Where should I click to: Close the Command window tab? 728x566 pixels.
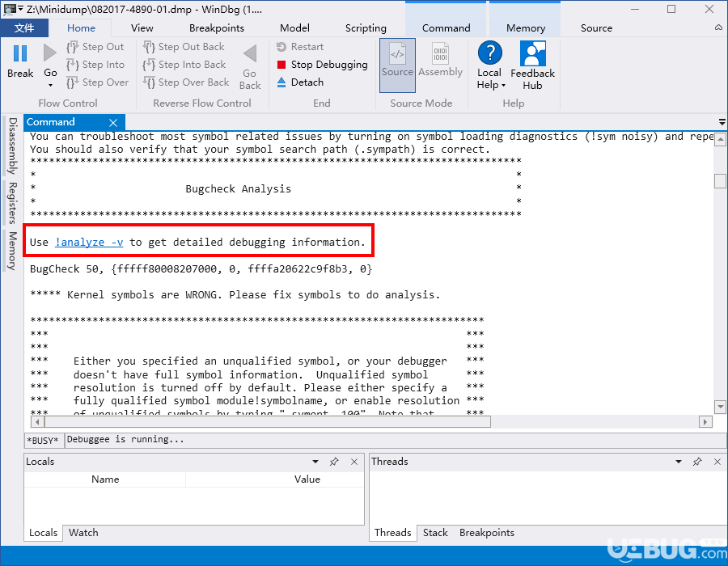113,122
